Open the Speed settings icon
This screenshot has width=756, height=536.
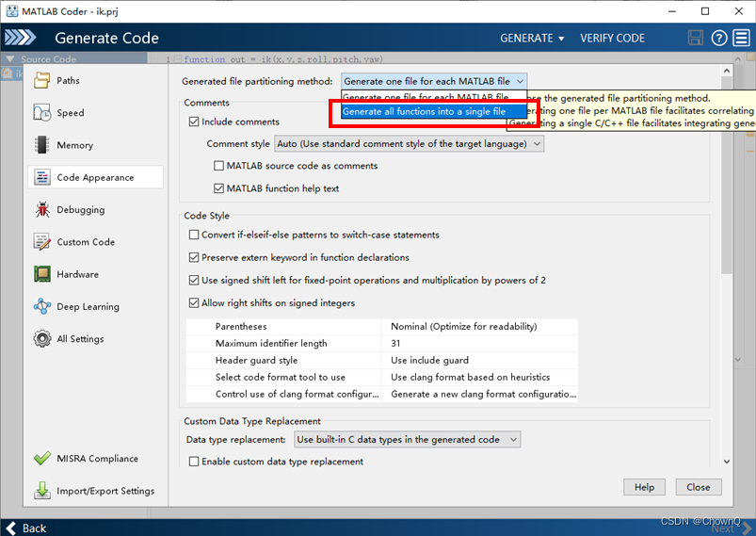click(42, 112)
